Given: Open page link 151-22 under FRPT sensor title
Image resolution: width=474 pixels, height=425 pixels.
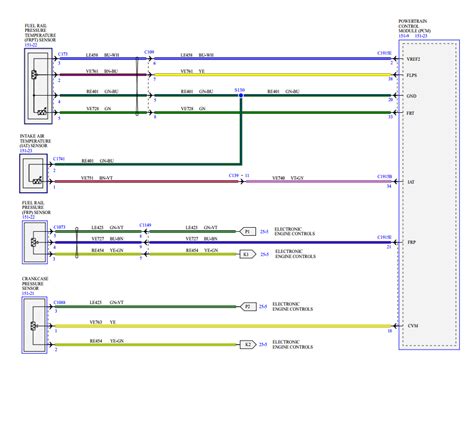Looking at the screenshot, I should click(x=31, y=45).
